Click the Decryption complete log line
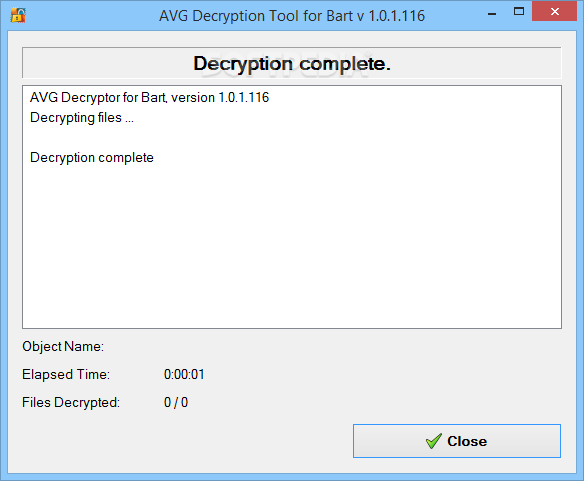Screen dimensions: 584x481 point(92,158)
